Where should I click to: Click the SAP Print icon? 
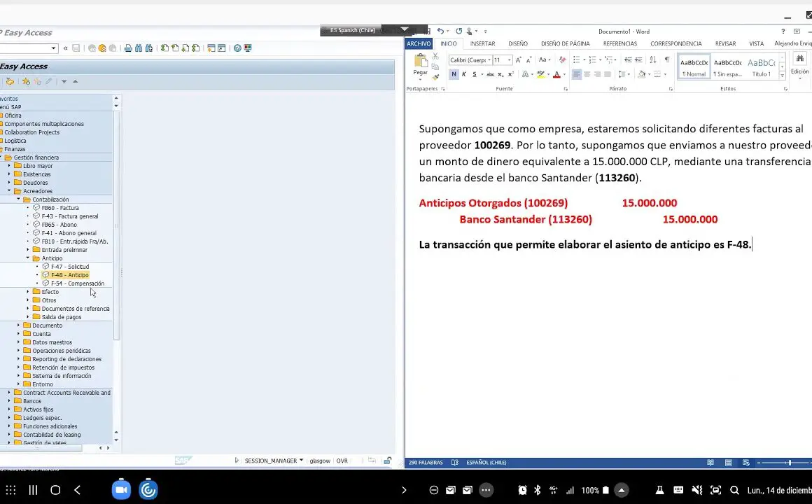coord(128,48)
